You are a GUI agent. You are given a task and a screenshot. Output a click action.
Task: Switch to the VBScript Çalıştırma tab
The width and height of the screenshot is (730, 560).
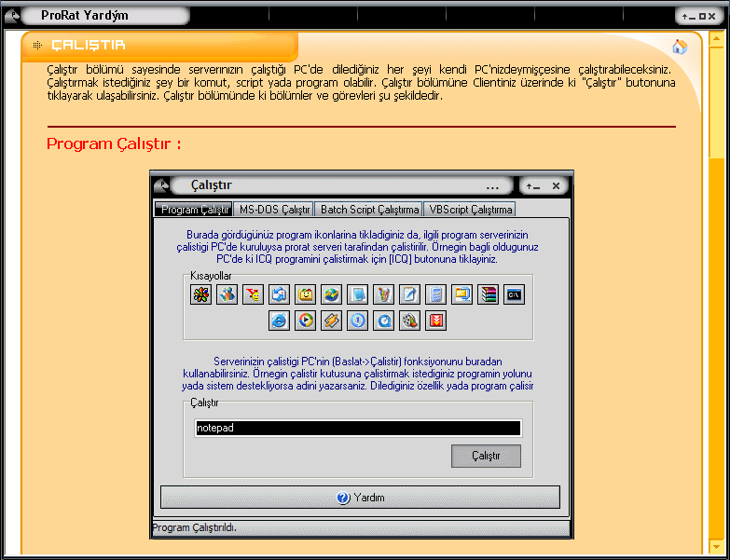(x=470, y=210)
